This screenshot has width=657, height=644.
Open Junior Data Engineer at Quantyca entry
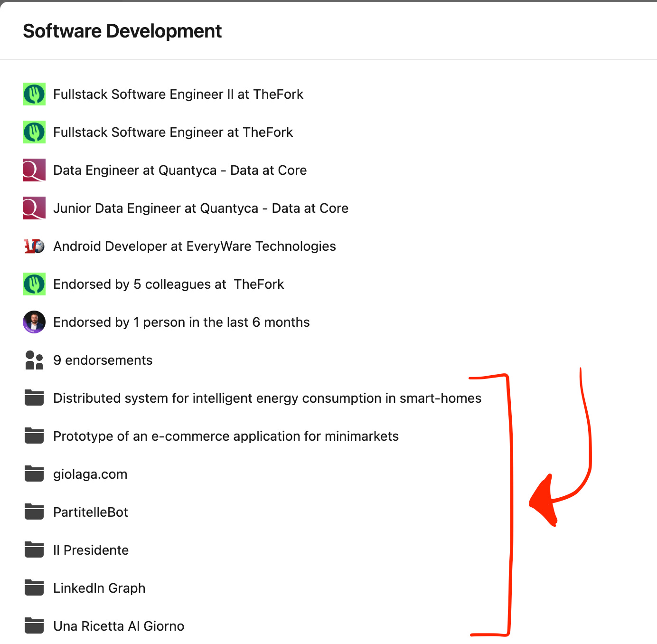(x=201, y=208)
